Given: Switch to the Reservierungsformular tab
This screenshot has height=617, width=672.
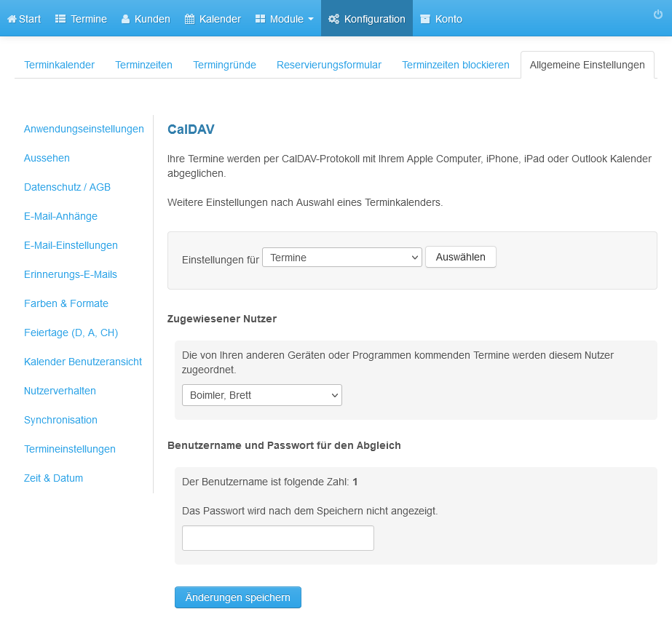Looking at the screenshot, I should (328, 65).
